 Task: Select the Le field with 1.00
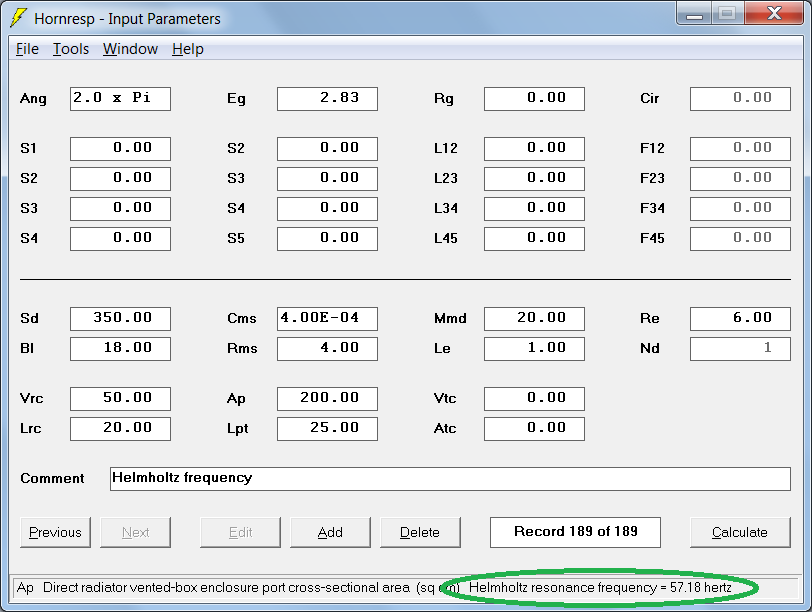pos(534,348)
